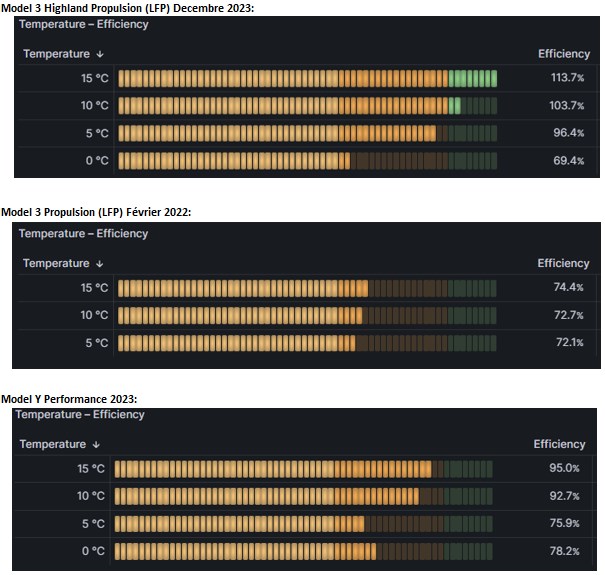605x575 pixels.
Task: Select heading Model Y Performance 2023
Action: (69, 399)
